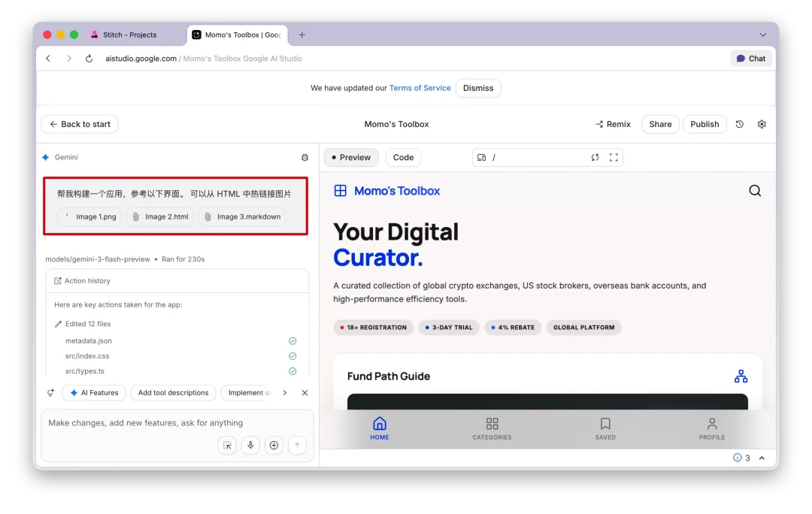Close the suggestions row with X
812x514 pixels.
[304, 393]
